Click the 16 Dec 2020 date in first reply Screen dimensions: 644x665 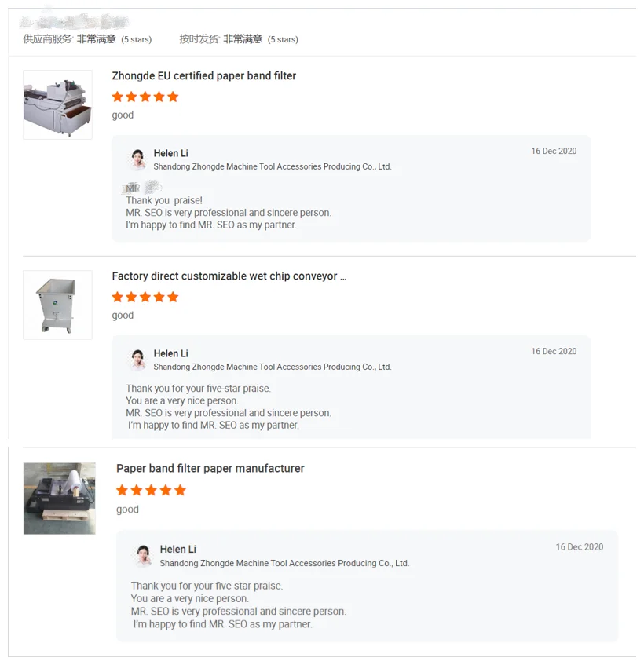pos(554,151)
